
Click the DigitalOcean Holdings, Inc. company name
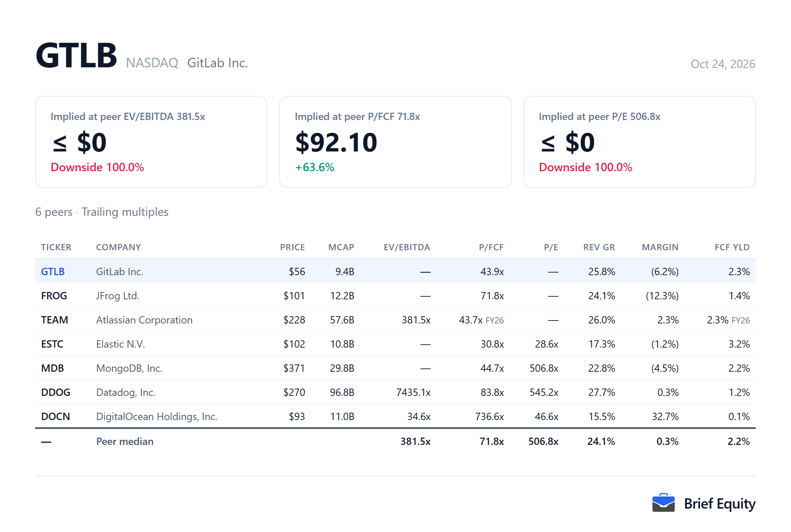pyautogui.click(x=157, y=416)
